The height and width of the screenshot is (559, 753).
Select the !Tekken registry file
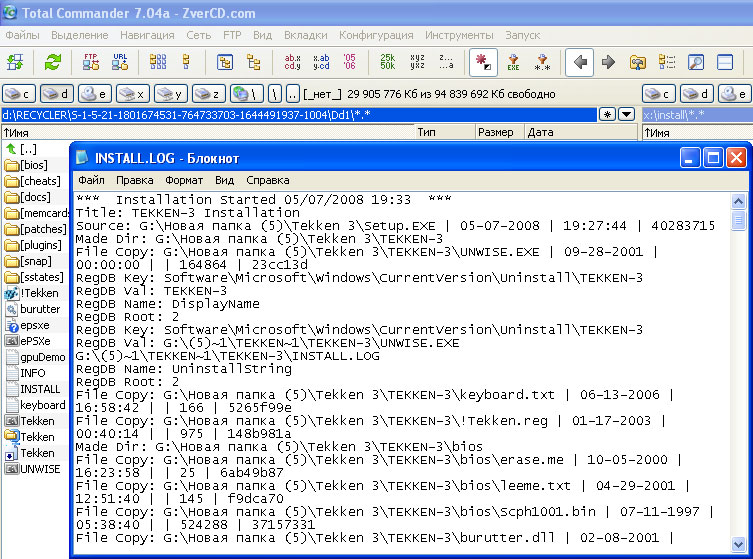[x=32, y=293]
